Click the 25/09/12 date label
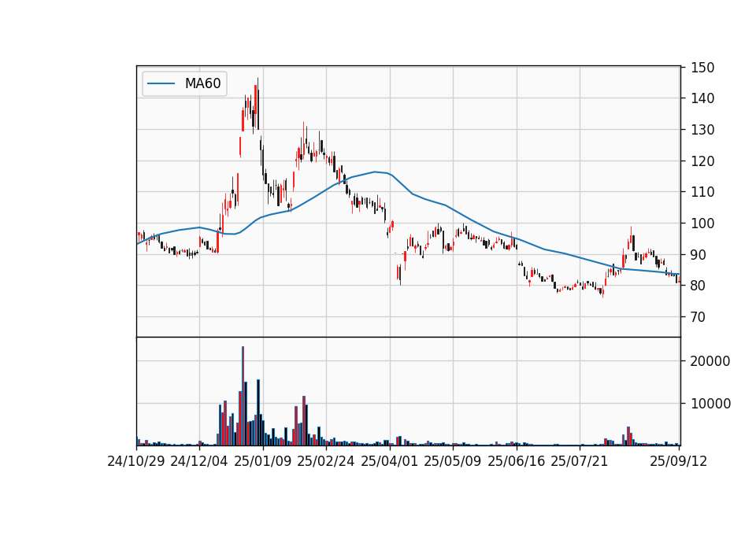The width and height of the screenshot is (756, 543). pos(678,461)
